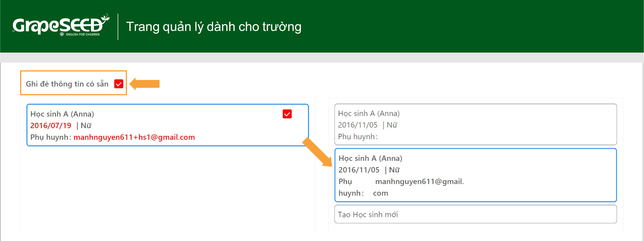Toggle 'Ghi đè thông tin có sẵn' checkbox
Screen dimensions: 644x241
(119, 84)
